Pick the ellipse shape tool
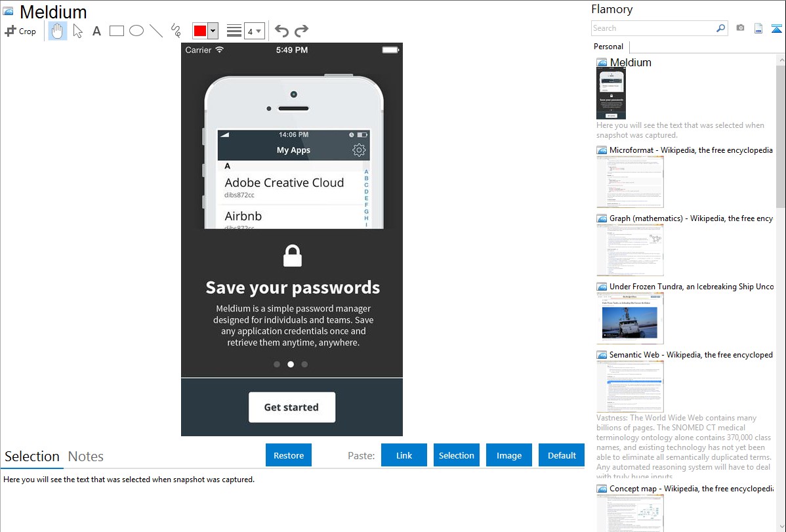786x532 pixels. click(x=136, y=31)
